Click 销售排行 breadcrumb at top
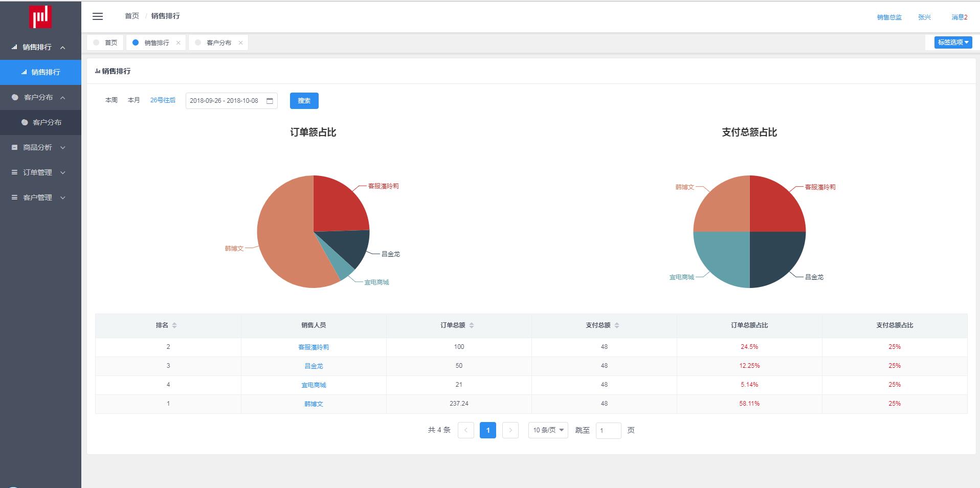 [165, 16]
